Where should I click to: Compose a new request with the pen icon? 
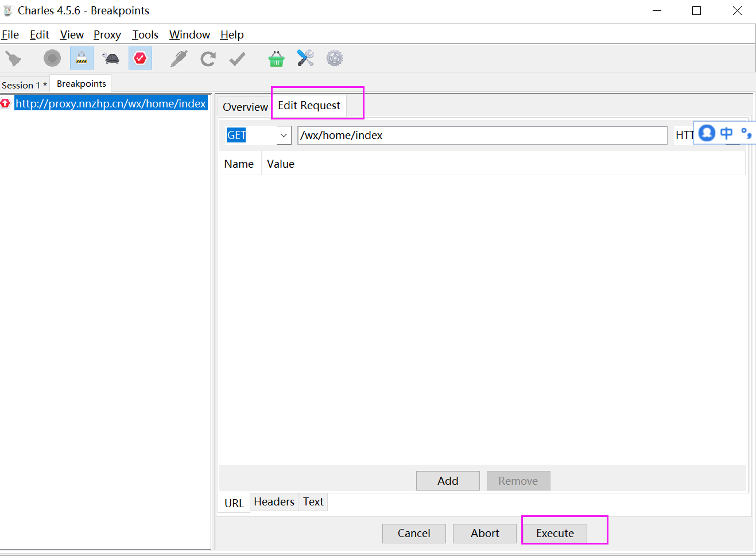click(179, 58)
